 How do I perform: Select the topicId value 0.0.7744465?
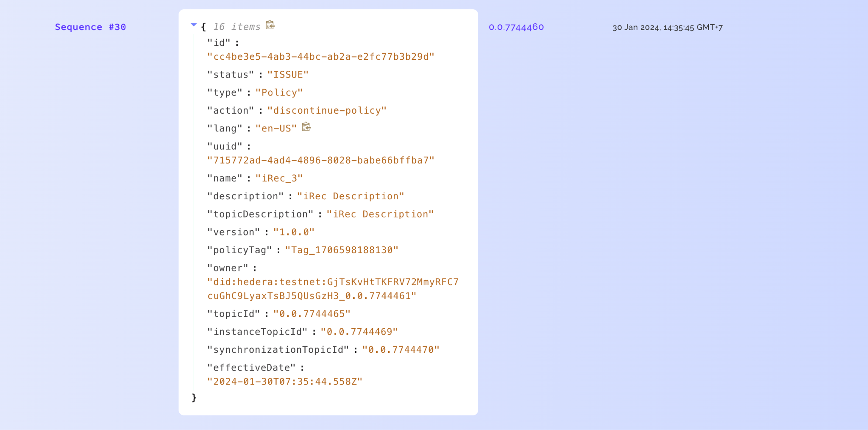coord(312,314)
